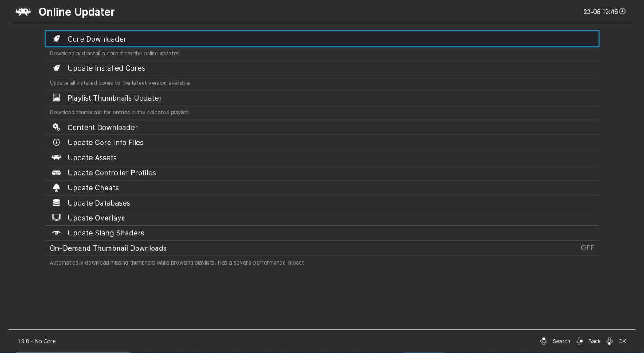Open Playlist Thumbnails Updater entry
Viewport: 644px width, 353px height.
[322, 98]
